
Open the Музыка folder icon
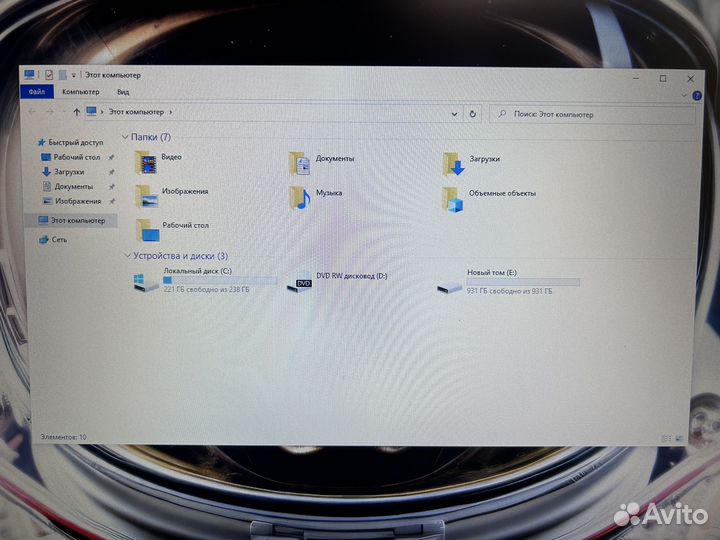300,198
